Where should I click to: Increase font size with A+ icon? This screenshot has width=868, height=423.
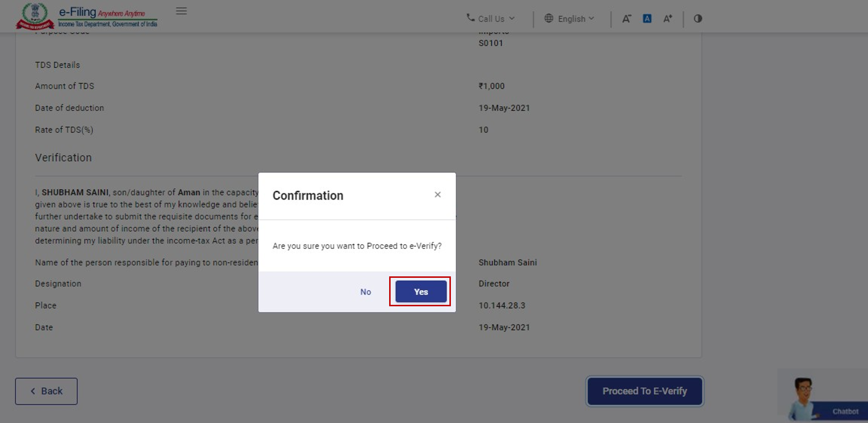pyautogui.click(x=667, y=19)
